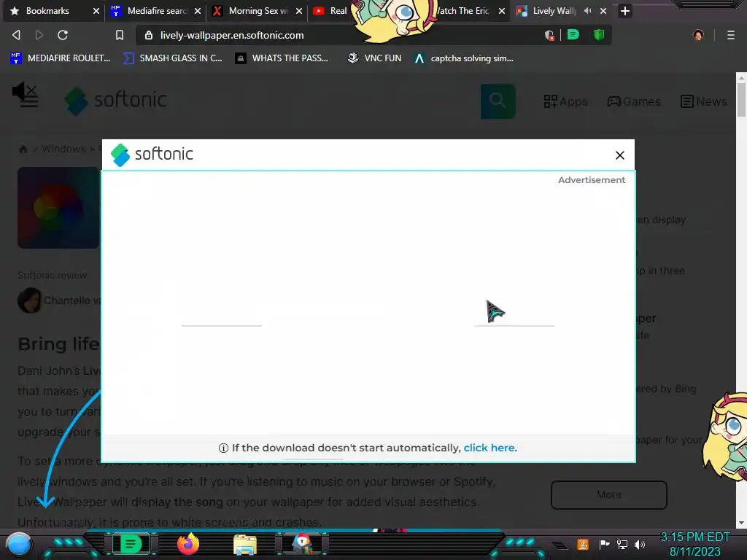Open captcha solving sim... bookmark
The image size is (747, 560).
pyautogui.click(x=463, y=58)
